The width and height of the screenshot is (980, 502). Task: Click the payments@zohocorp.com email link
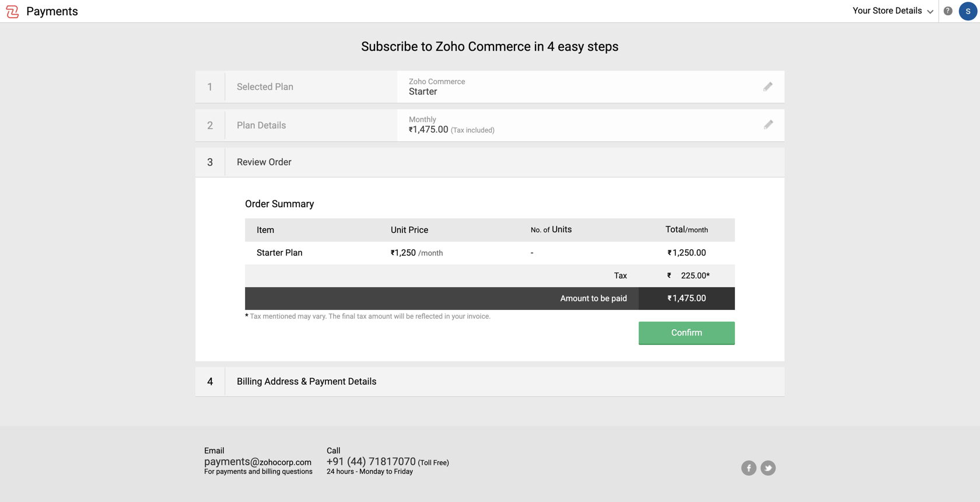click(258, 462)
